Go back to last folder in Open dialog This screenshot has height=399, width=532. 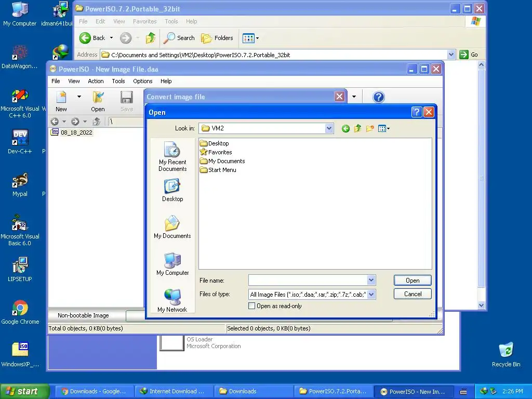click(345, 129)
